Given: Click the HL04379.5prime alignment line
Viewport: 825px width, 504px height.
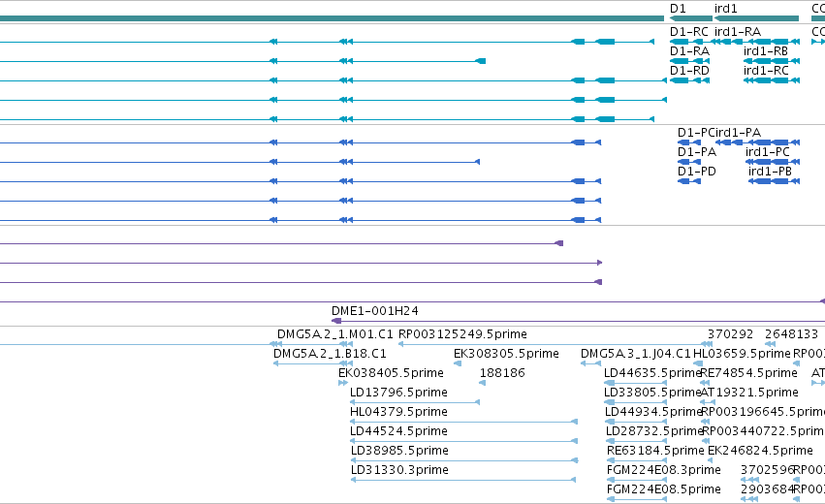Looking at the screenshot, I should click(464, 422).
